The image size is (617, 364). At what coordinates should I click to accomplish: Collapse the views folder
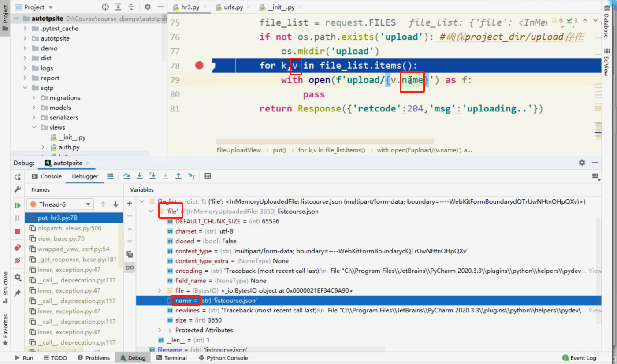point(34,127)
